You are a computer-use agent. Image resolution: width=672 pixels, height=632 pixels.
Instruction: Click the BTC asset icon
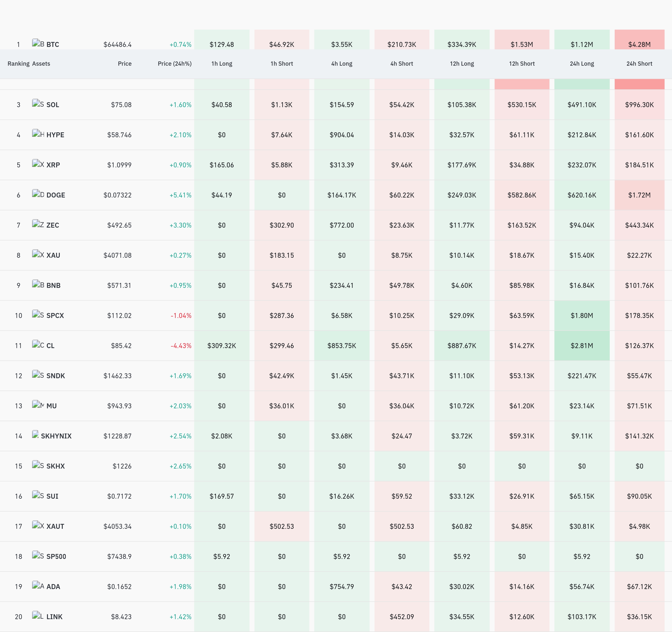[x=38, y=43]
